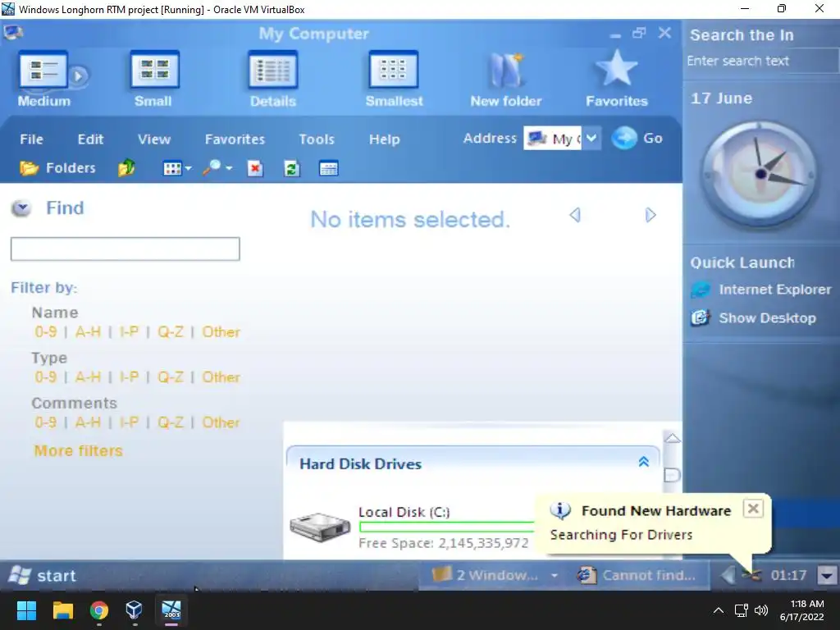Filter Type by Other
Image resolution: width=840 pixels, height=630 pixels.
(221, 377)
